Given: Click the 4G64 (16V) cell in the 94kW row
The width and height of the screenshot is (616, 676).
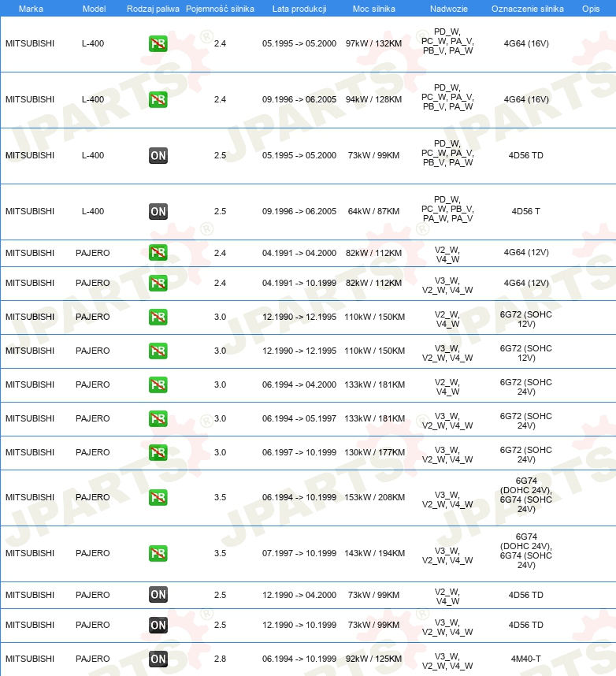Looking at the screenshot, I should (x=526, y=99).
